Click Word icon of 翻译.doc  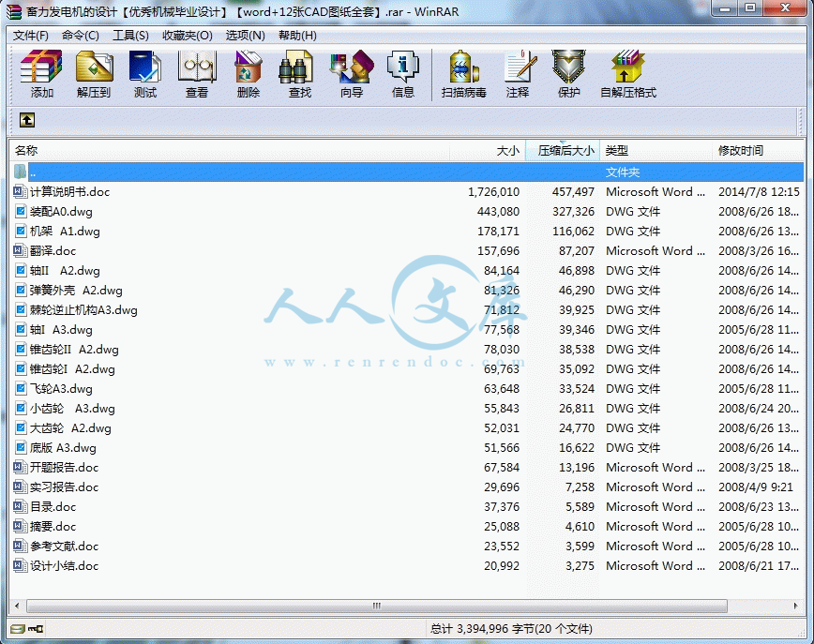click(21, 250)
